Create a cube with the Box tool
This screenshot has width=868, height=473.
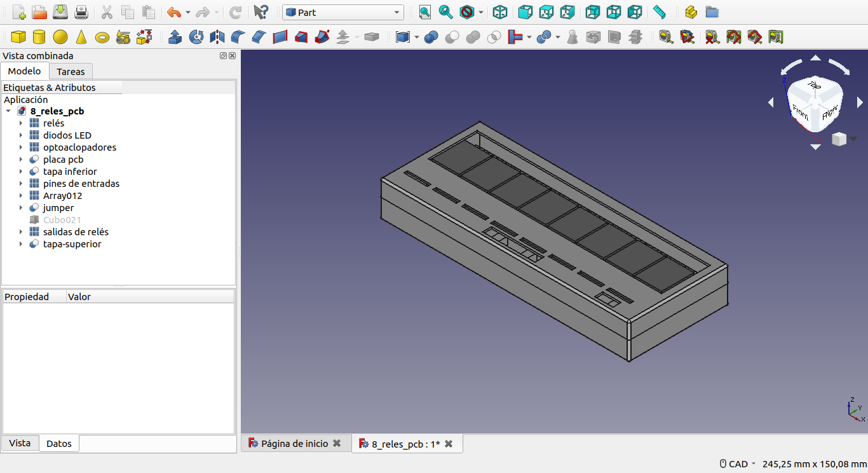pos(18,38)
